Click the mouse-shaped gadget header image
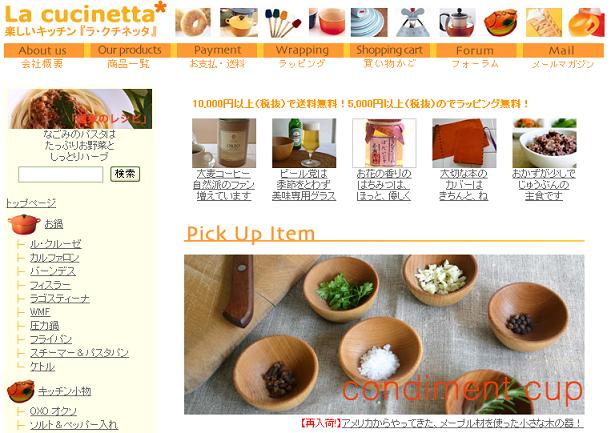The width and height of the screenshot is (611, 433). pyautogui.click(x=413, y=22)
